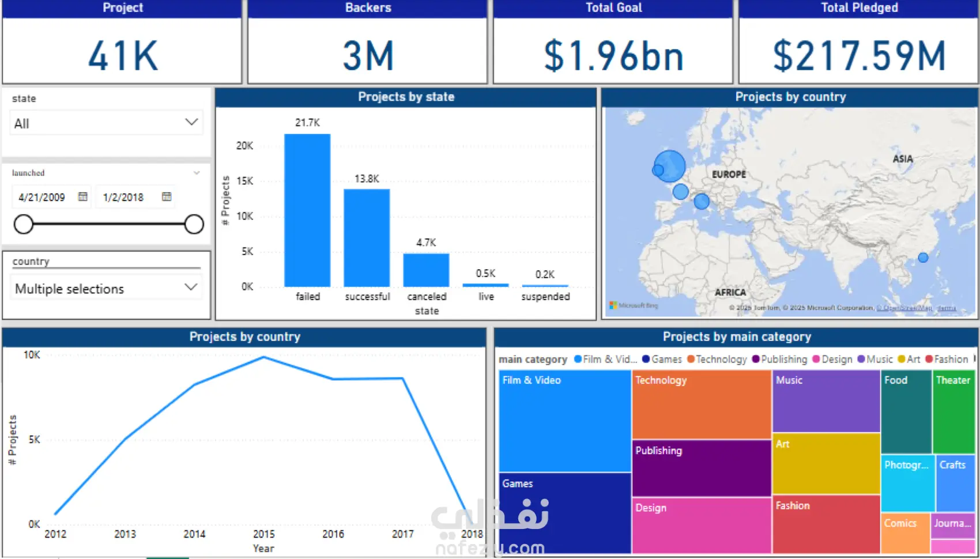Image resolution: width=980 pixels, height=559 pixels.
Task: Move the left handle of the launched date slider
Action: pyautogui.click(x=24, y=224)
